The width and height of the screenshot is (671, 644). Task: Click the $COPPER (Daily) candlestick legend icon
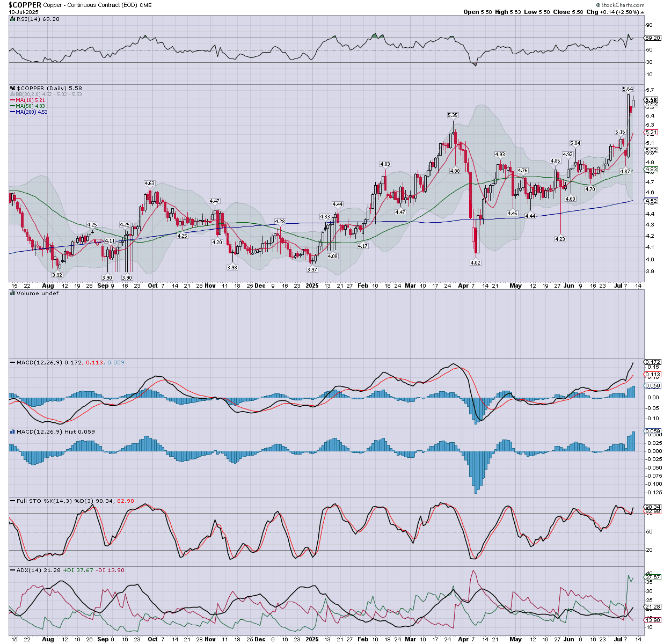pos(13,88)
